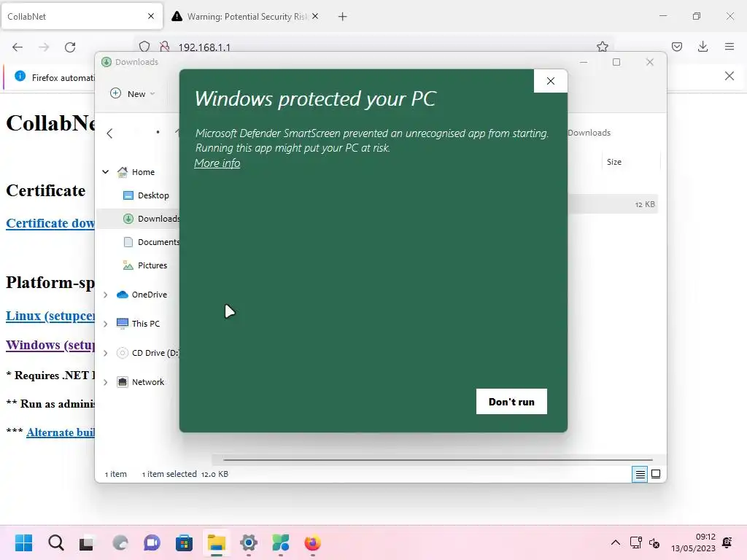747x560 pixels.
Task: Bookmark this page with the star
Action: pyautogui.click(x=602, y=47)
